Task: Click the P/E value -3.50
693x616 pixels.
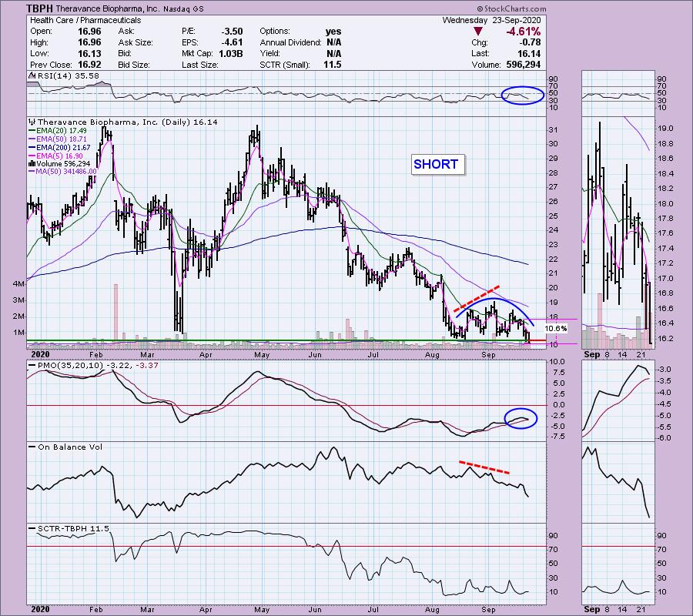Action: [x=232, y=32]
